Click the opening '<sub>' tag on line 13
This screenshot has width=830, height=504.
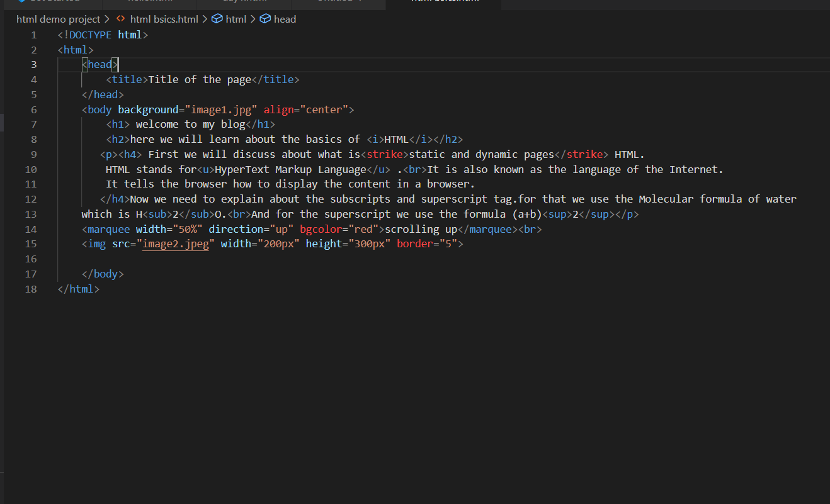coord(157,214)
